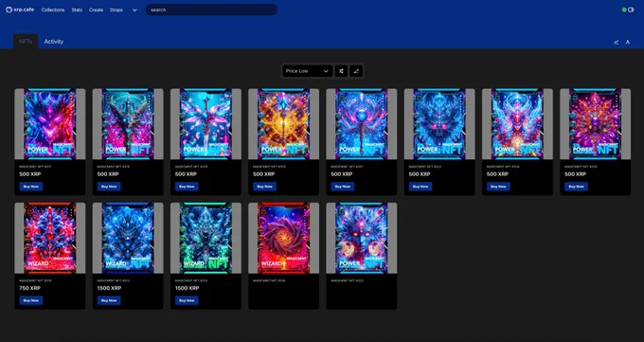644x342 pixels.
Task: Open the Price Low sort dropdown
Action: tap(307, 71)
